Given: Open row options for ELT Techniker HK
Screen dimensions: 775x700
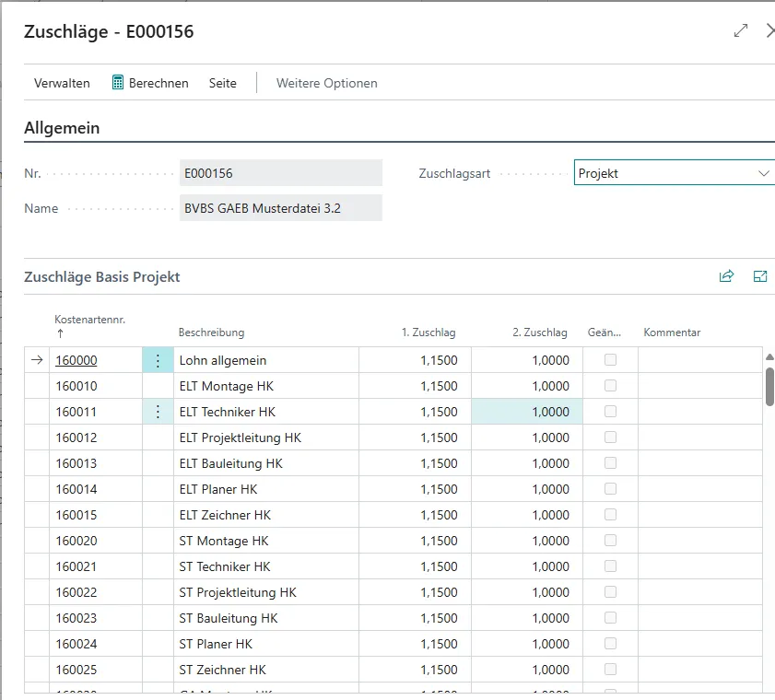Looking at the screenshot, I should [x=158, y=412].
